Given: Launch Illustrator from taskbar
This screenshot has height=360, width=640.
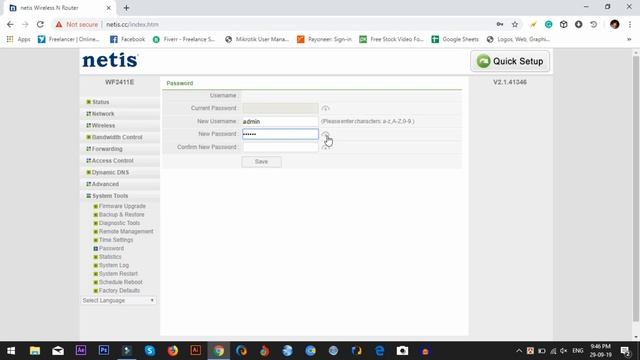Looking at the screenshot, I should (196, 351).
